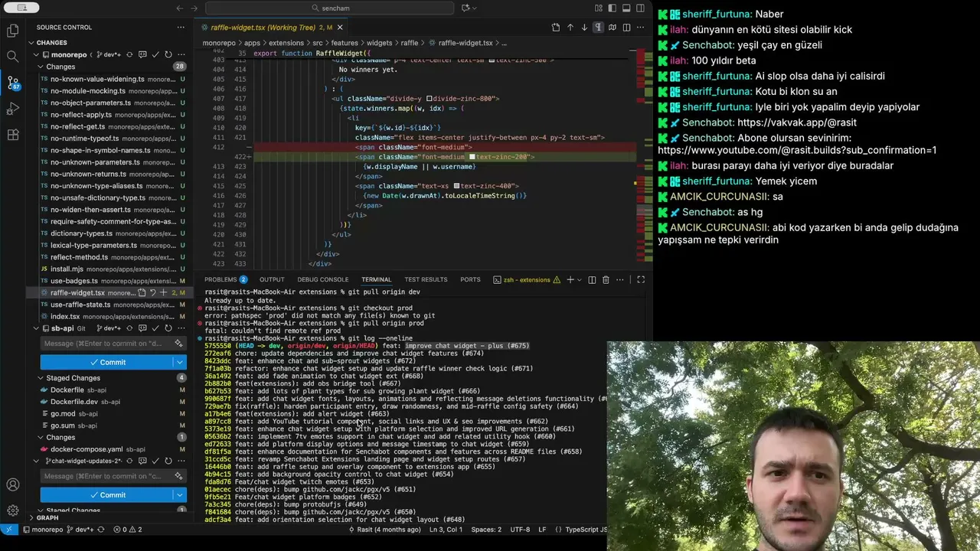Open new terminal launch profile dropdown
The image size is (980, 551).
coord(579,280)
